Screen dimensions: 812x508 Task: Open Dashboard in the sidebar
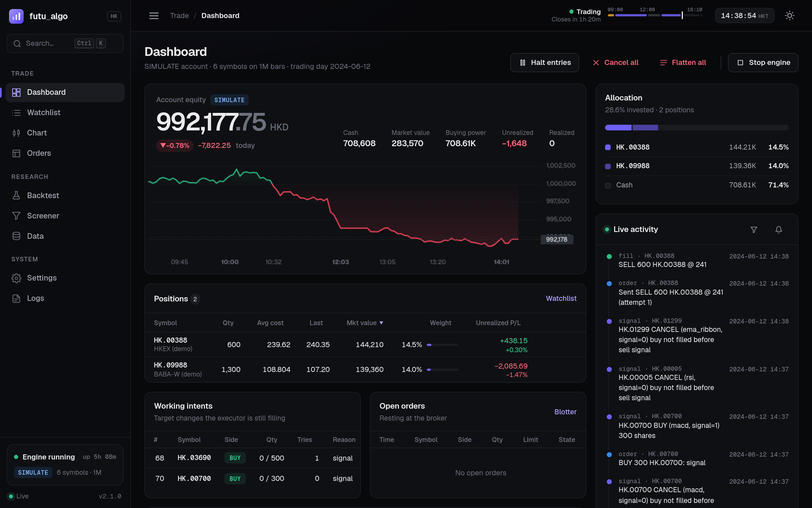pyautogui.click(x=65, y=92)
